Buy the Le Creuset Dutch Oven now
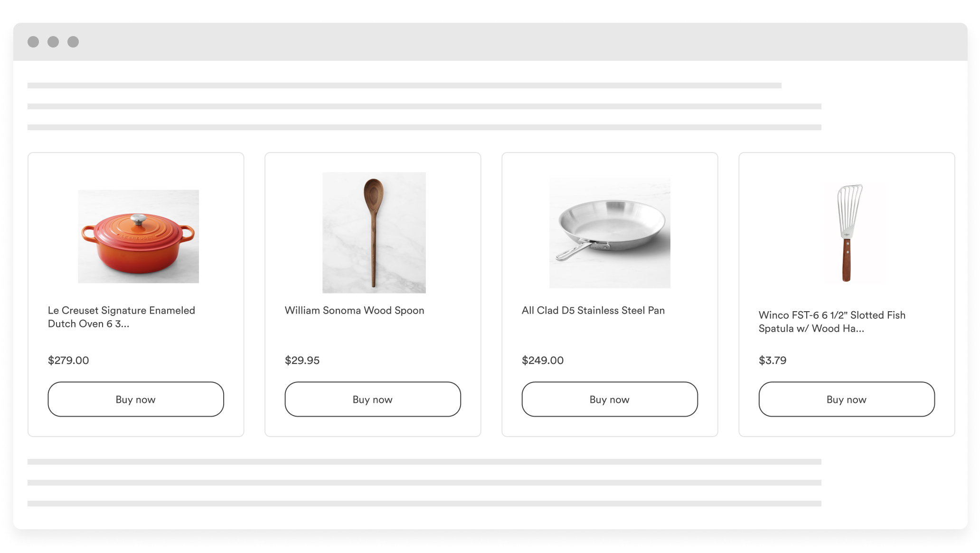980x553 pixels. click(136, 399)
